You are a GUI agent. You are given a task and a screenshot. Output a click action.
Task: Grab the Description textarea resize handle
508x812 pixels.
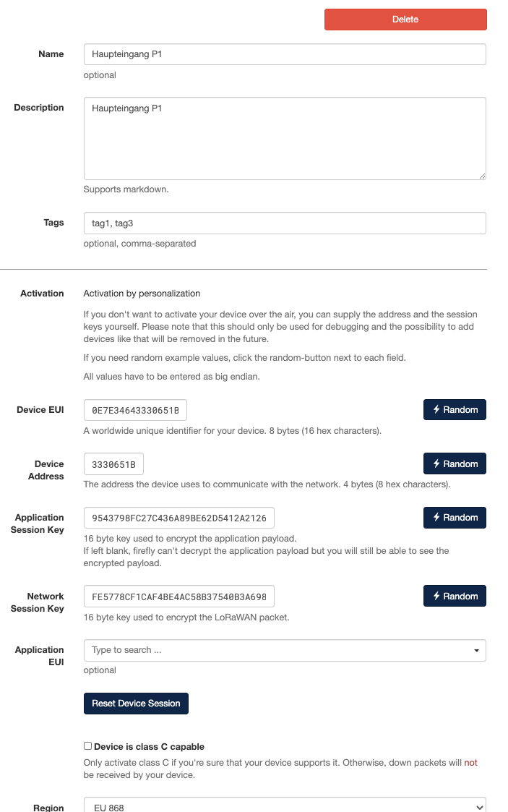(482, 175)
